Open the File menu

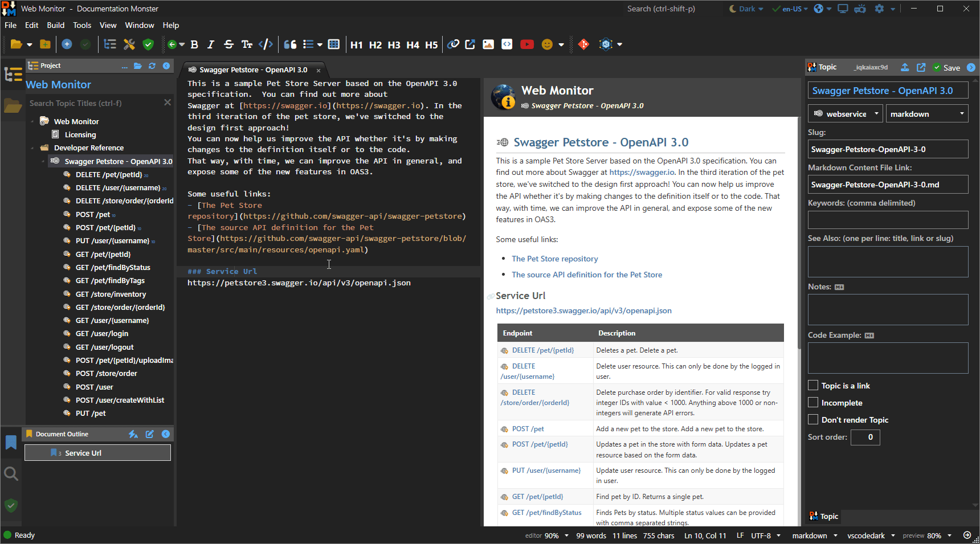10,25
